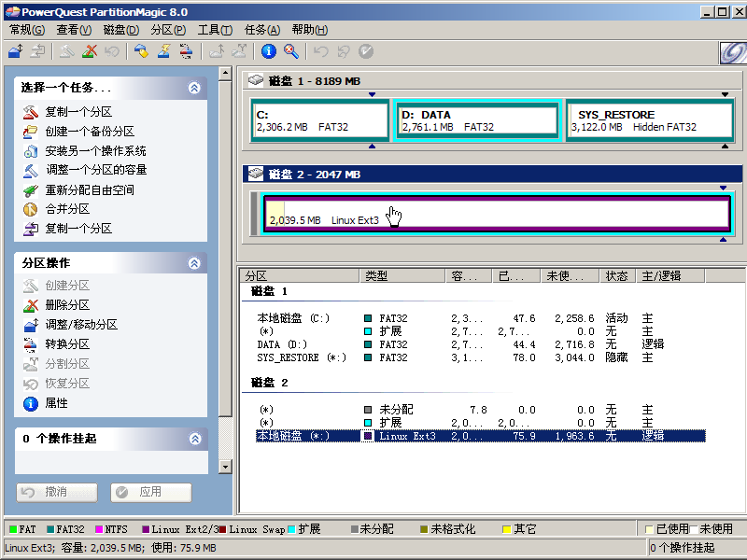This screenshot has height=560, width=747.
Task: Collapse the 选择一个任务 panel
Action: (194, 88)
